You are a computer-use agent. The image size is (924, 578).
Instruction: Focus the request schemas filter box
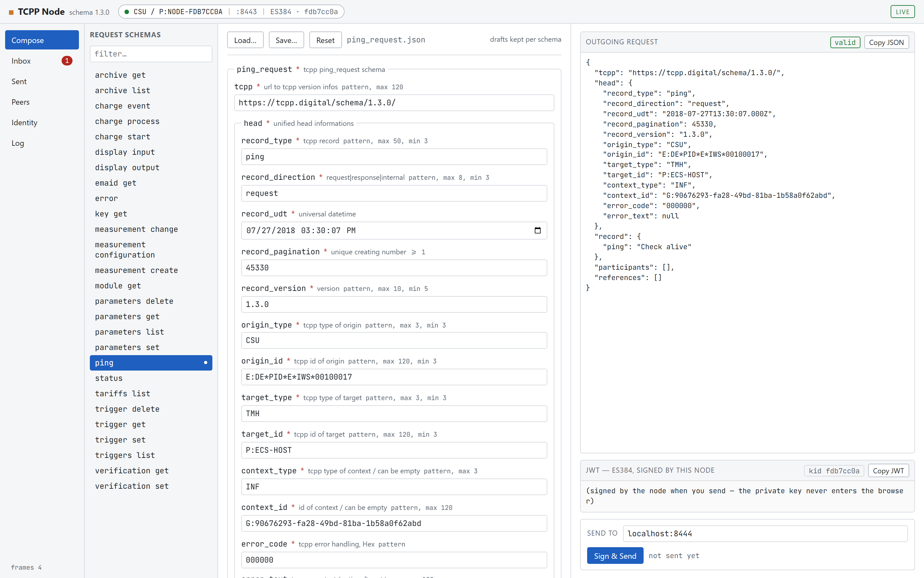click(x=151, y=54)
